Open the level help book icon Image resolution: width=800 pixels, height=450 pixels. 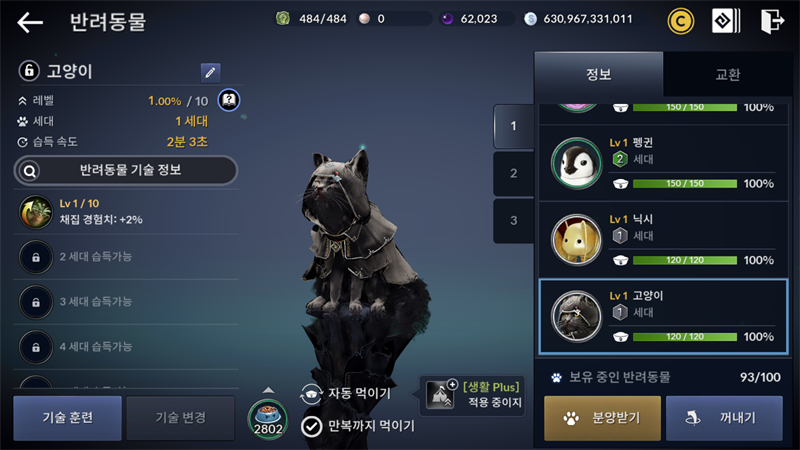(229, 100)
